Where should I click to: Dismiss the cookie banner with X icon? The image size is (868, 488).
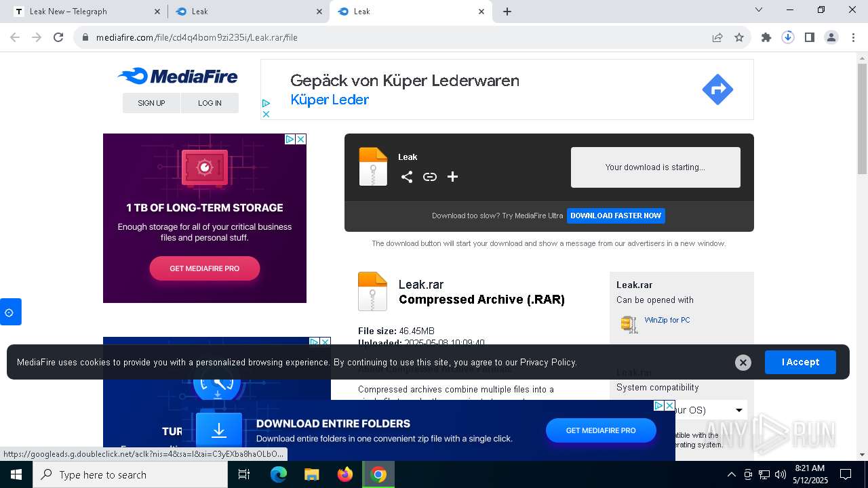pos(743,363)
